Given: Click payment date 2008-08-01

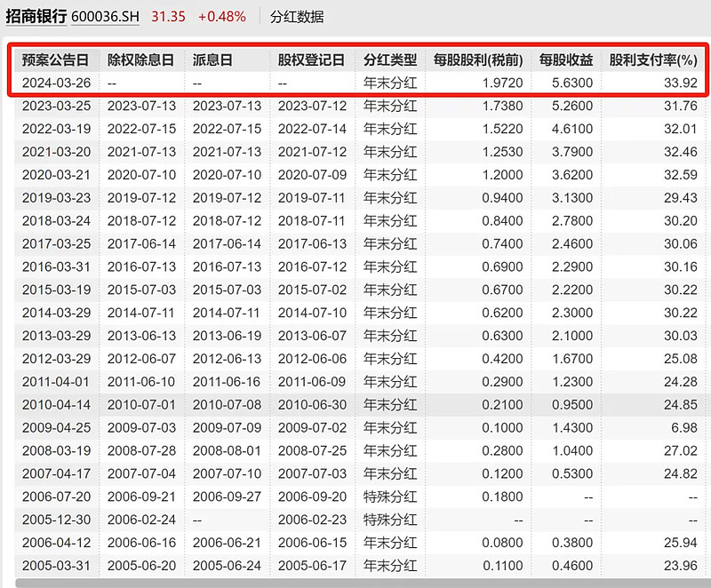Looking at the screenshot, I should (227, 450).
